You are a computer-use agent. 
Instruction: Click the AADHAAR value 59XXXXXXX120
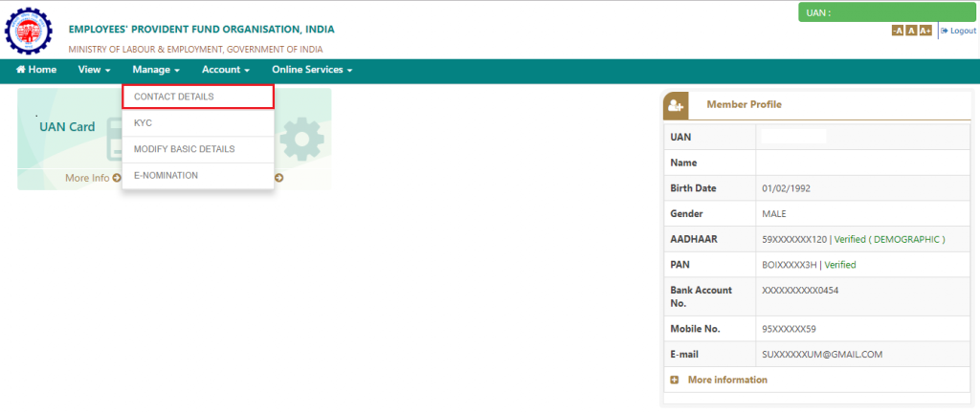794,239
